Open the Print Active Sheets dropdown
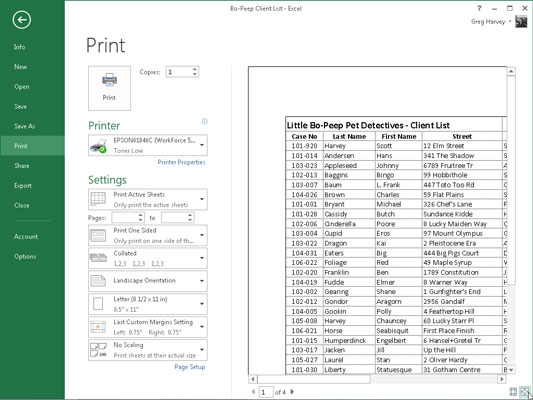This screenshot has height=400, width=533. [x=148, y=199]
